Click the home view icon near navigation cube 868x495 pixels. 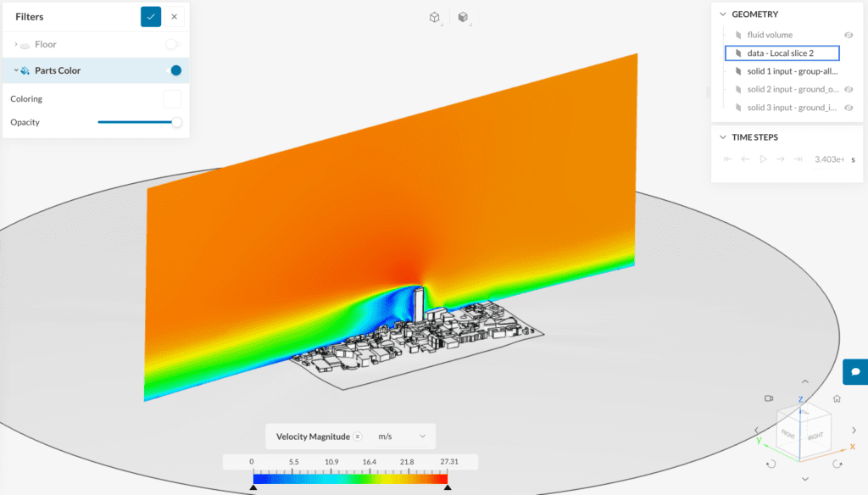click(x=836, y=398)
